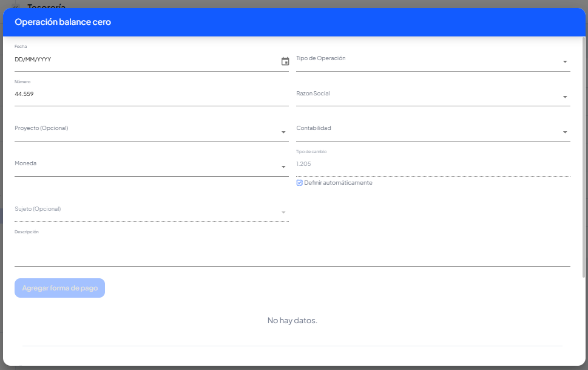
Task: Collapse sidebar with the double-chevron icon
Action: pos(16,5)
